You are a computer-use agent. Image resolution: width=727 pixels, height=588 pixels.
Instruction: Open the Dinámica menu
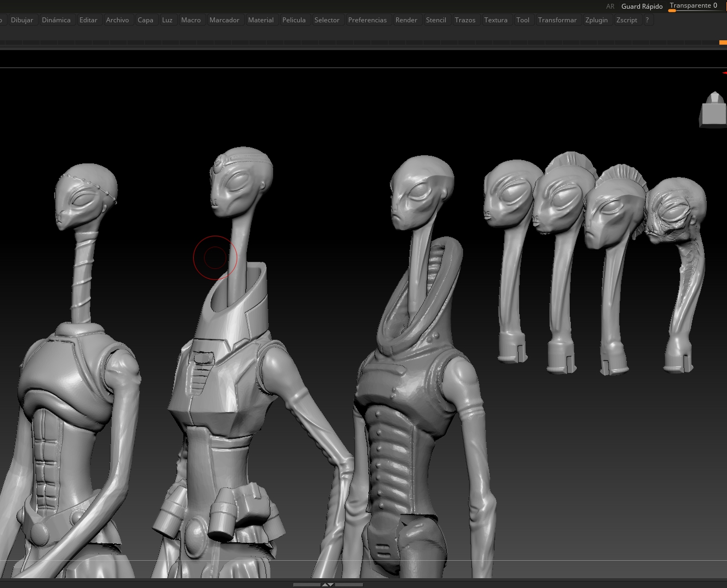56,20
